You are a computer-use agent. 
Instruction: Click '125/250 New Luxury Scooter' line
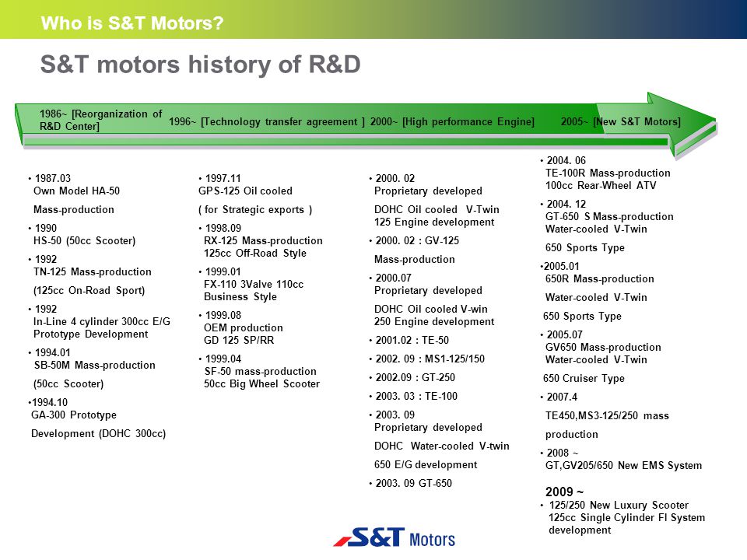pyautogui.click(x=619, y=506)
